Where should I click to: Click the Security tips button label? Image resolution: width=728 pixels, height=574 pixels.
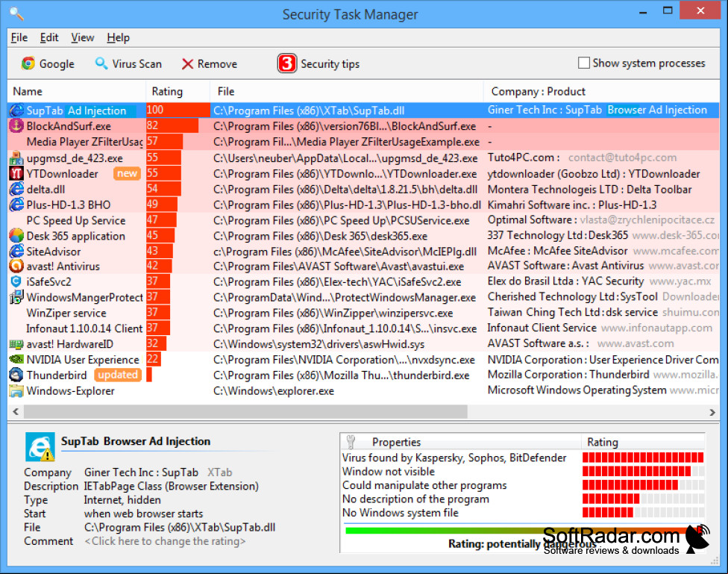tap(330, 64)
